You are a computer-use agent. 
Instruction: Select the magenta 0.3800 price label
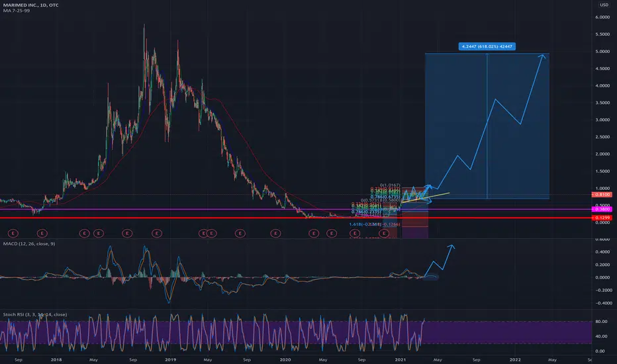click(602, 209)
